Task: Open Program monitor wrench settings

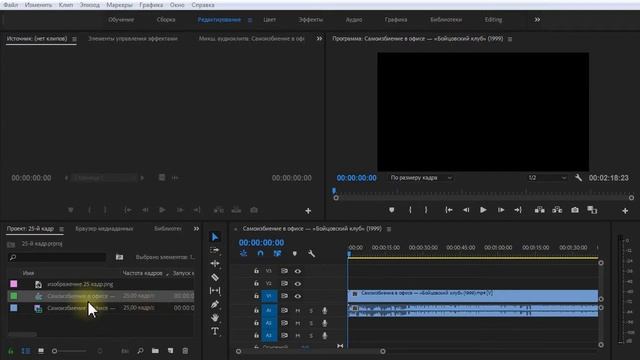Action: click(x=578, y=178)
